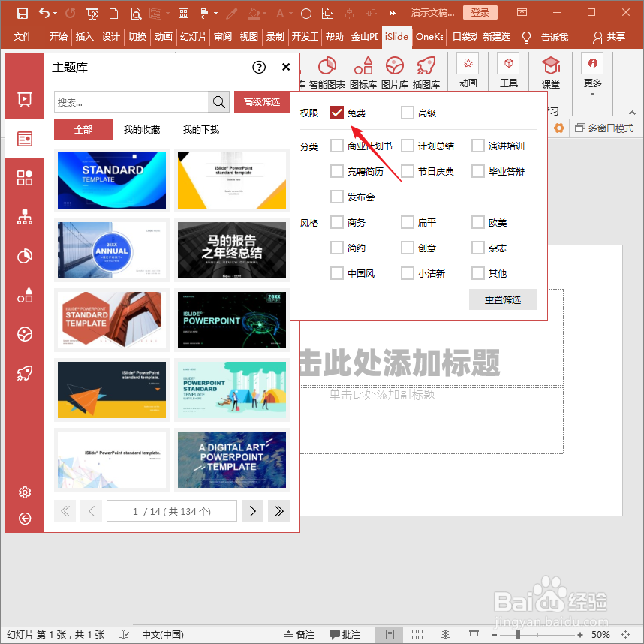
Task: Check the 演讲培训 category checkbox
Action: 478,146
